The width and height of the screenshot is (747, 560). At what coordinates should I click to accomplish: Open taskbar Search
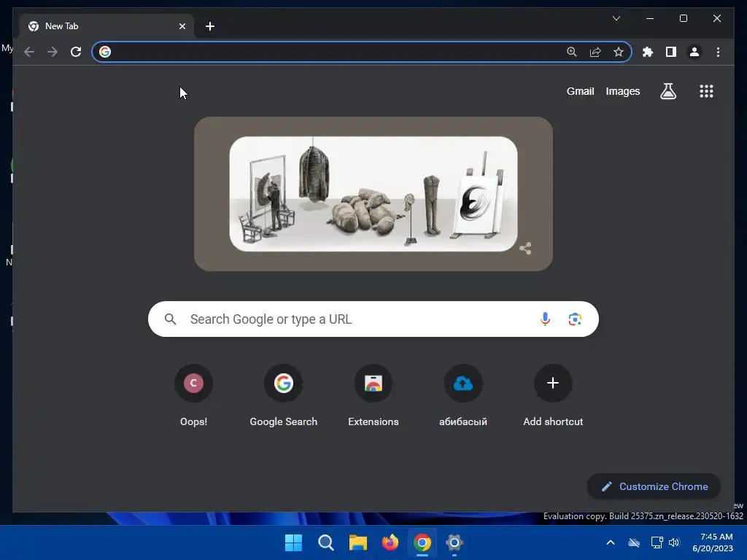[x=326, y=542]
